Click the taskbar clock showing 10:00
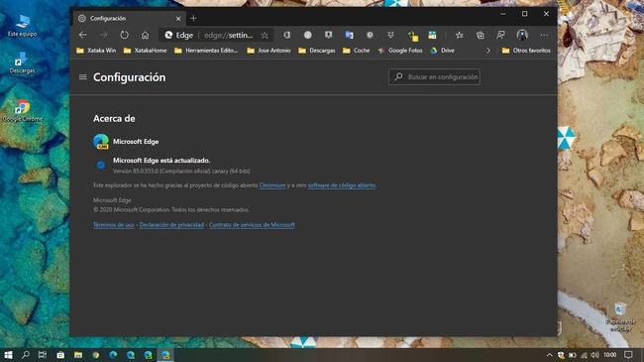Viewport: 644px width, 362px height. [x=610, y=355]
